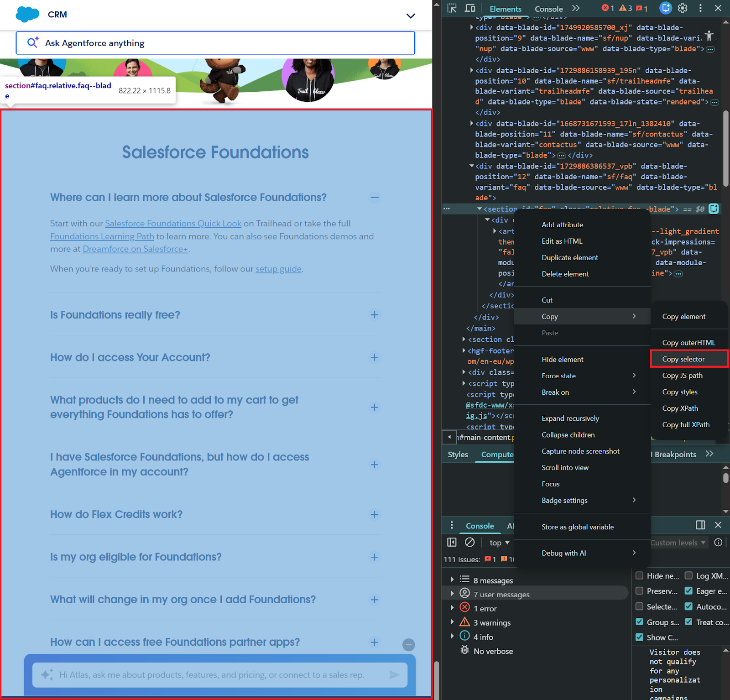This screenshot has height=700, width=730.
Task: Click the Agentforce search icon
Action: pos(32,43)
